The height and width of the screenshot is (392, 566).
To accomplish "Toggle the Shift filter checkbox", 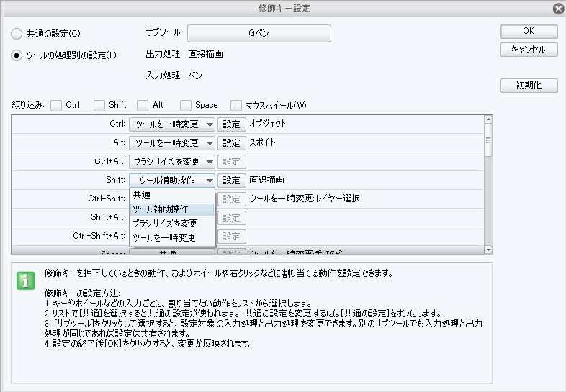I will coord(99,106).
